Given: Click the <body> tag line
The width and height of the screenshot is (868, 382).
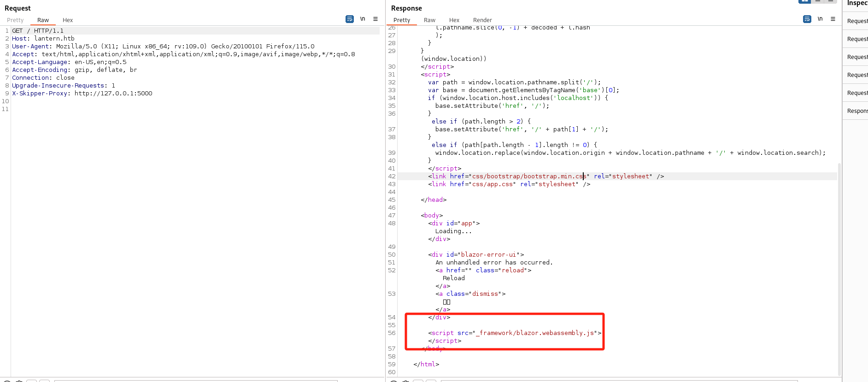Looking at the screenshot, I should tap(432, 216).
